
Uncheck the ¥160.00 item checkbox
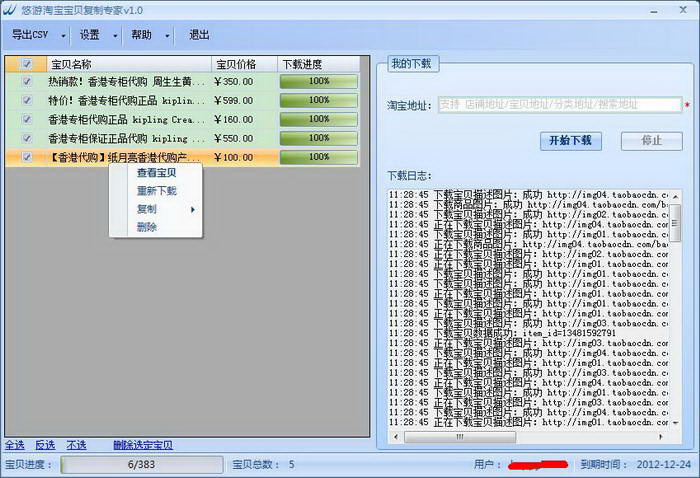pyautogui.click(x=27, y=119)
